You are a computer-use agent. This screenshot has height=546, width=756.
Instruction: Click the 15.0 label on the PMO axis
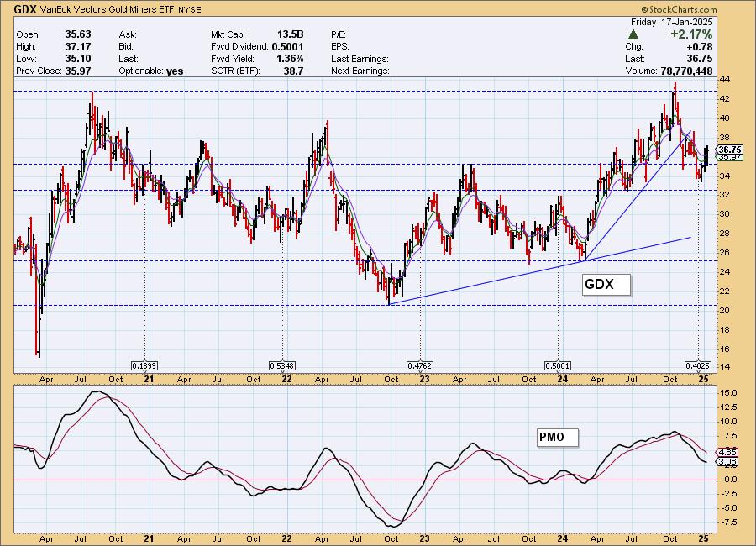(729, 392)
